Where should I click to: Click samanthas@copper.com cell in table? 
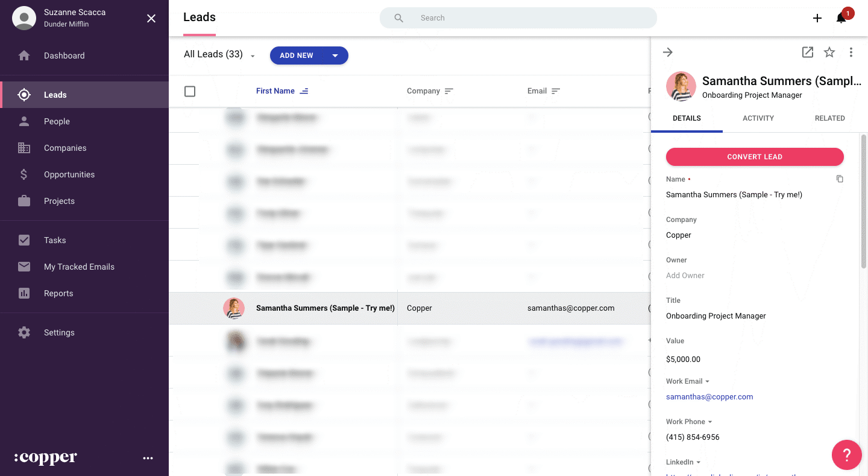[x=571, y=308]
